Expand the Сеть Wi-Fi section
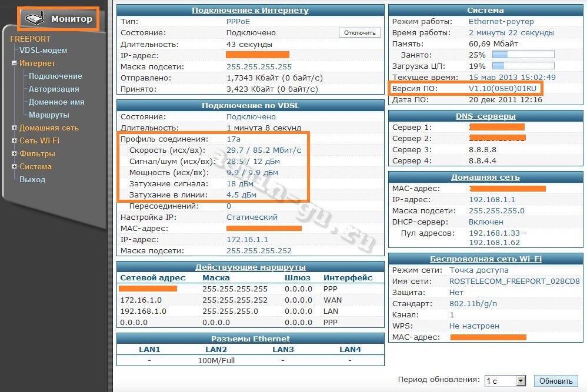 tap(14, 141)
